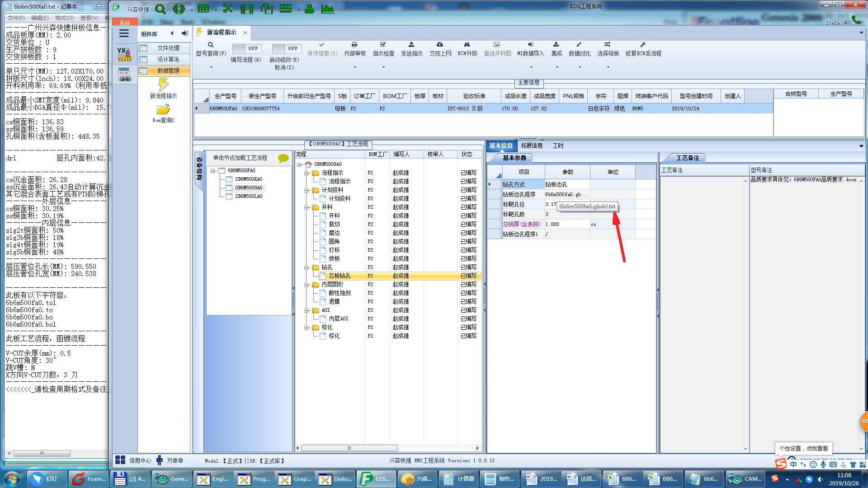Viewport: 868px width, 488px height.
Task: Collapse the 内层图形 folder node
Action: tap(307, 285)
